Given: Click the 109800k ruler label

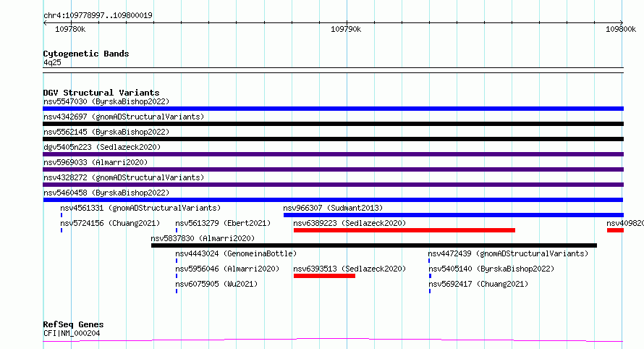Looking at the screenshot, I should (621, 29).
